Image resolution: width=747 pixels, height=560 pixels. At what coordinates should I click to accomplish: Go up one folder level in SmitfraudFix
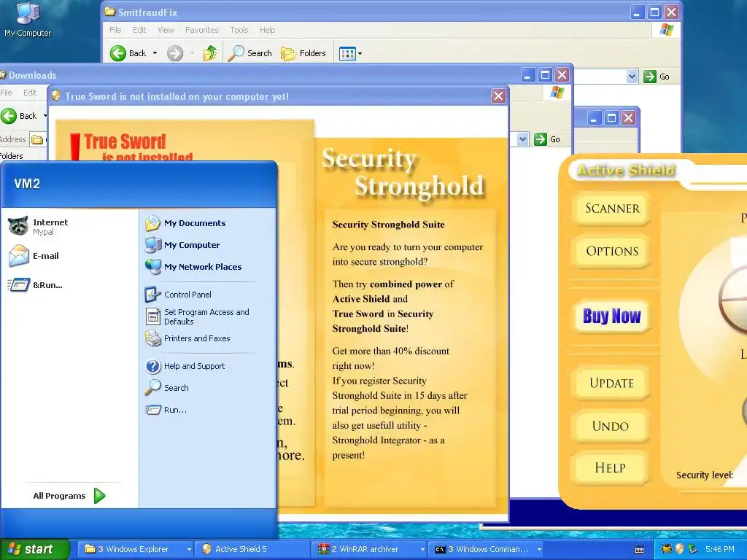210,53
